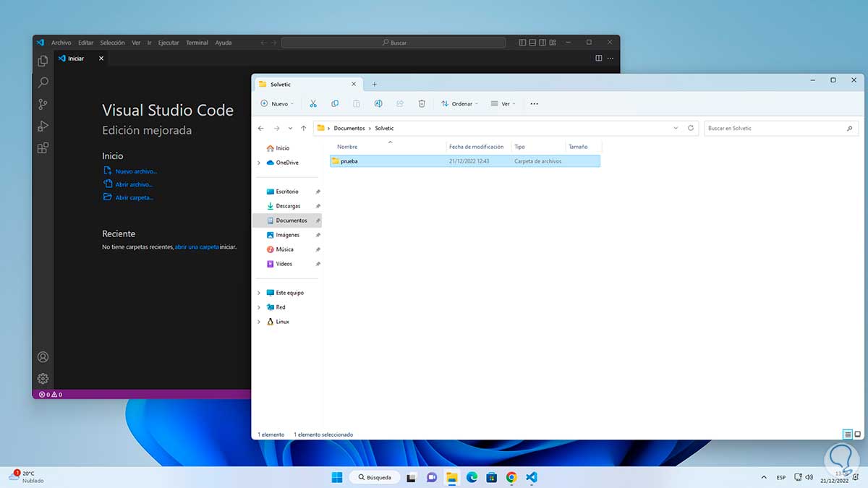Click the Rename icon in File Explorer toolbar
This screenshot has height=488, width=868.
378,104
